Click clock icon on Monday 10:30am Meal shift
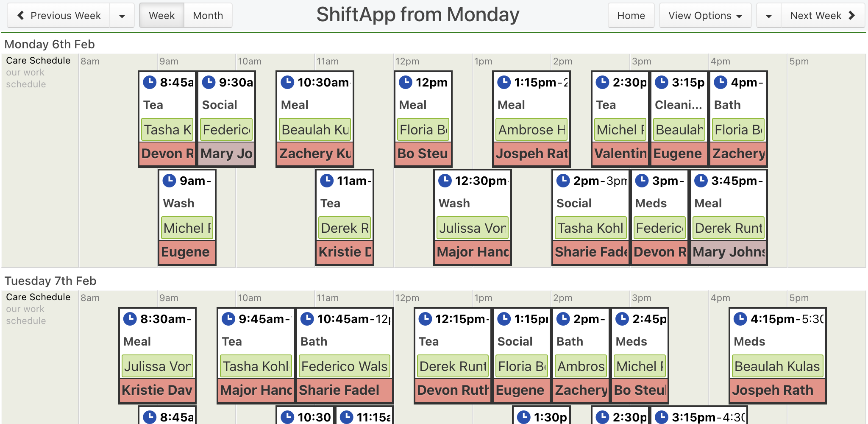 click(x=287, y=82)
